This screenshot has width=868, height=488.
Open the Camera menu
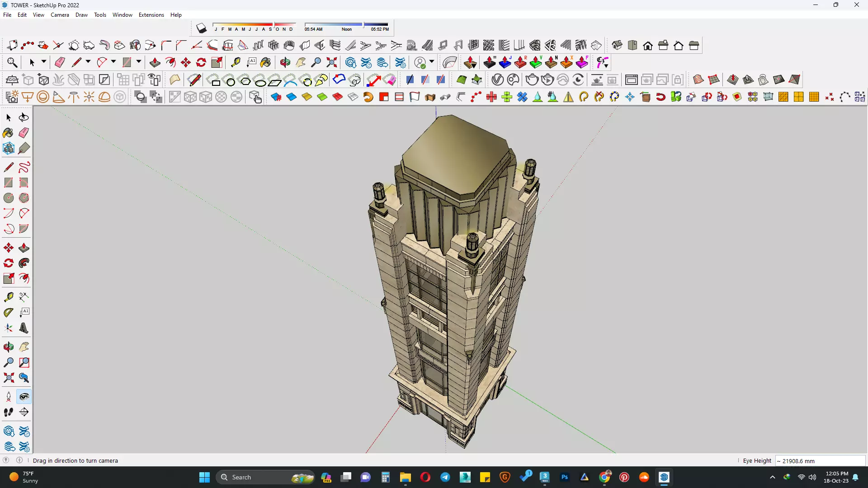60,15
